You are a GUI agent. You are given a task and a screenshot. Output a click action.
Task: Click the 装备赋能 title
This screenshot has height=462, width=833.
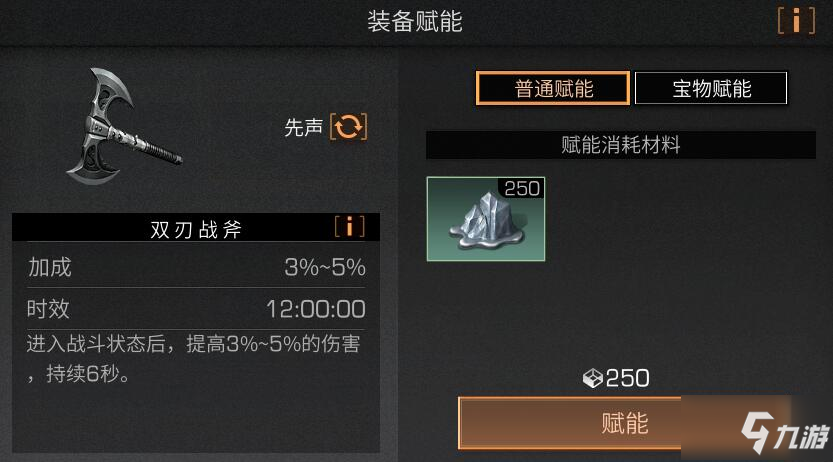click(x=415, y=22)
